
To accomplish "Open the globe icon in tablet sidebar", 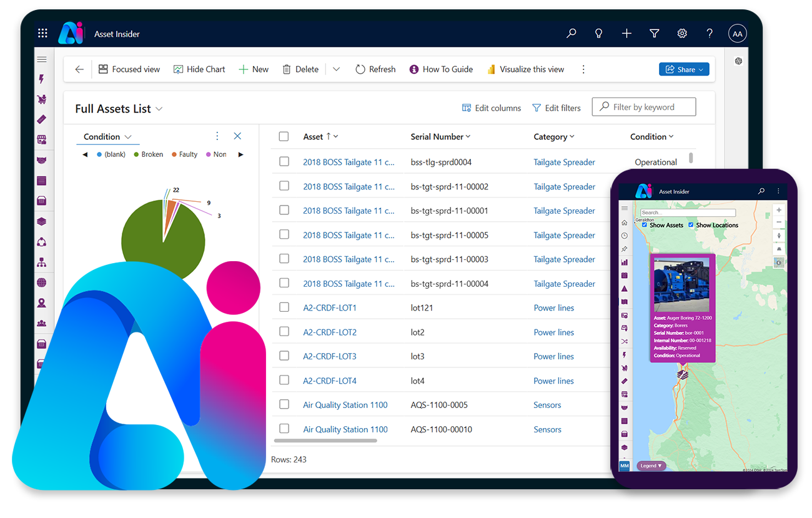I will [x=42, y=283].
